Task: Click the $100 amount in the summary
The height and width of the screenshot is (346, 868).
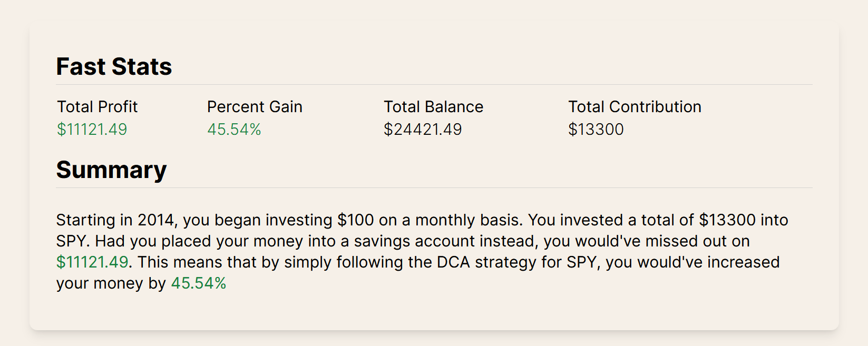Action: point(356,220)
